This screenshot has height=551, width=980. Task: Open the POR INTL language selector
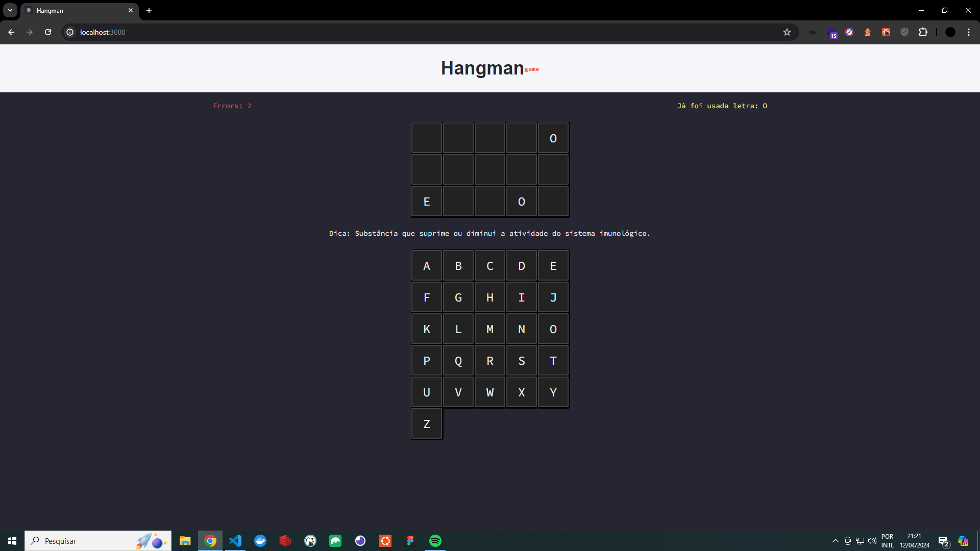tap(888, 540)
